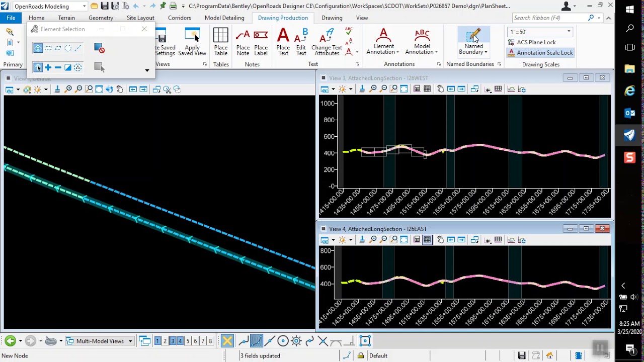
Task: Click the save icon in title bar
Action: point(105,6)
